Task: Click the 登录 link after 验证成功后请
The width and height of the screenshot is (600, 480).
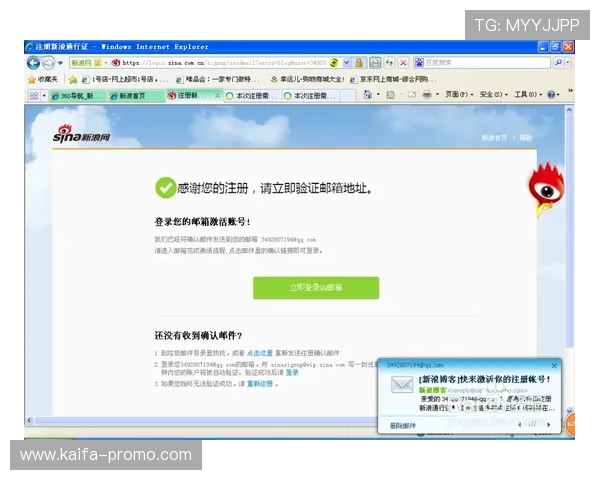Action: [x=292, y=372]
